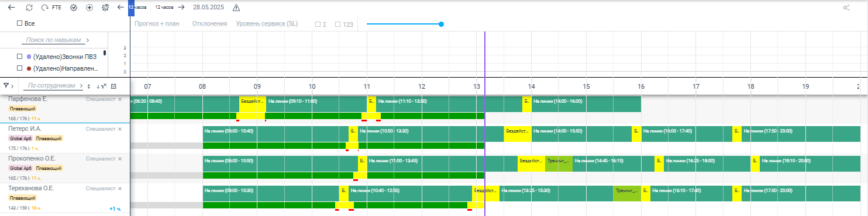
Task: Enable the 123 values checkbox
Action: pos(337,25)
